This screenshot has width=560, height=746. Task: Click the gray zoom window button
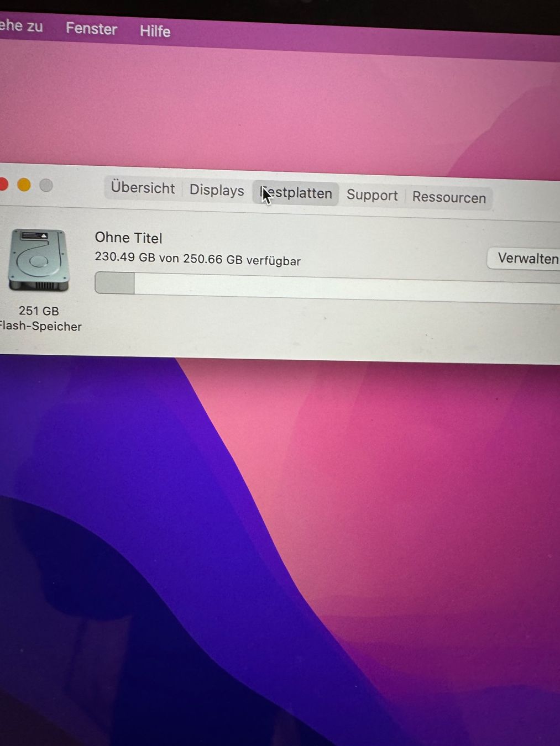(46, 186)
